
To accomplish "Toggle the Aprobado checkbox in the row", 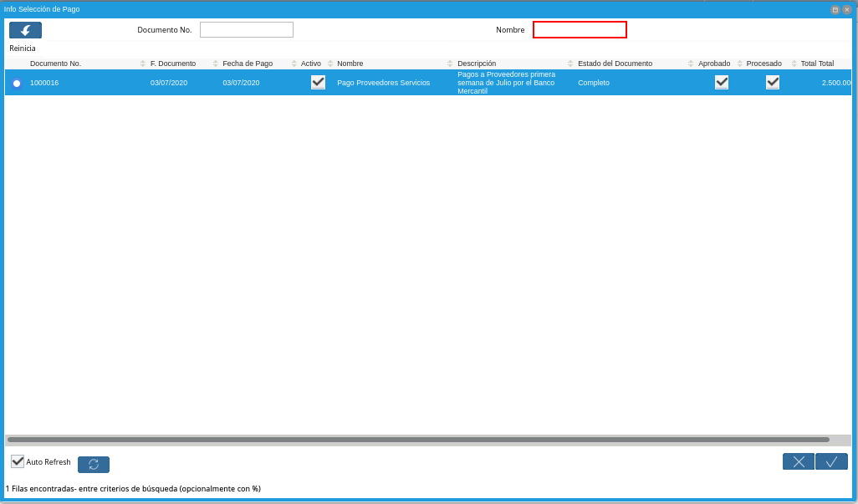I will pyautogui.click(x=722, y=82).
